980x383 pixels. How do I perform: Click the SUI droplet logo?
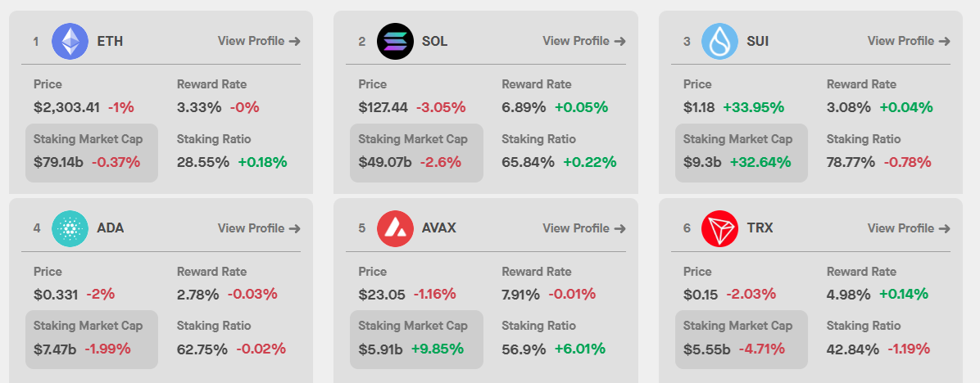click(x=719, y=41)
